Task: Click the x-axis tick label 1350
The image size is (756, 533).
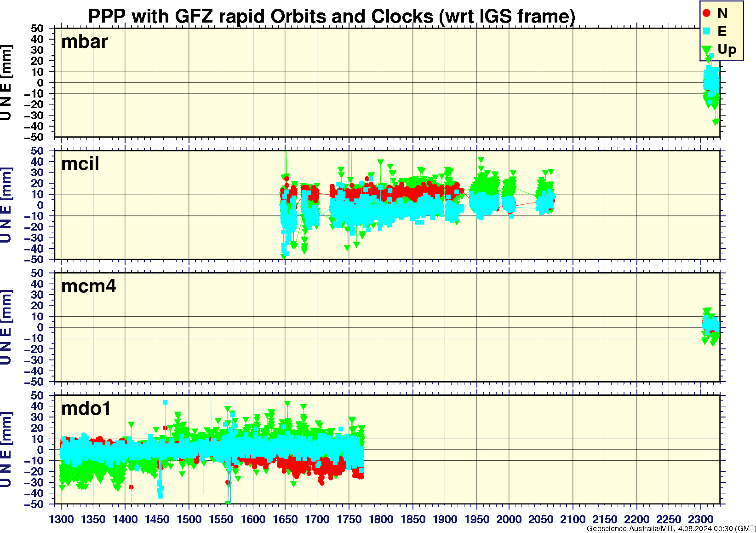Action: (93, 519)
